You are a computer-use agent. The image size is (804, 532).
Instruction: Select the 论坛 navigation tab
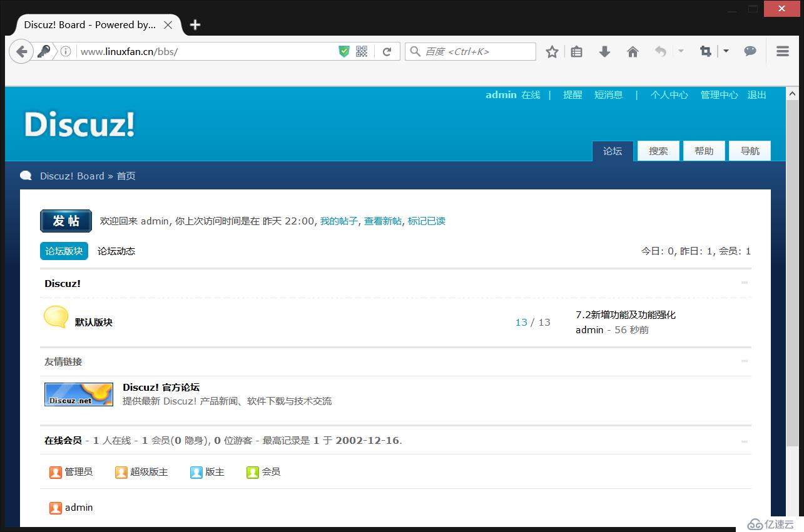pyautogui.click(x=613, y=151)
